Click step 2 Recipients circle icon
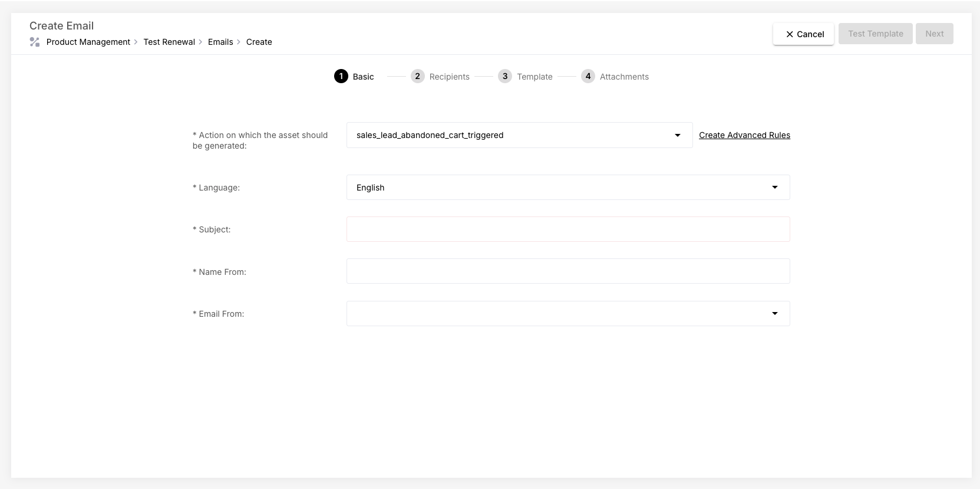980x489 pixels. click(417, 76)
